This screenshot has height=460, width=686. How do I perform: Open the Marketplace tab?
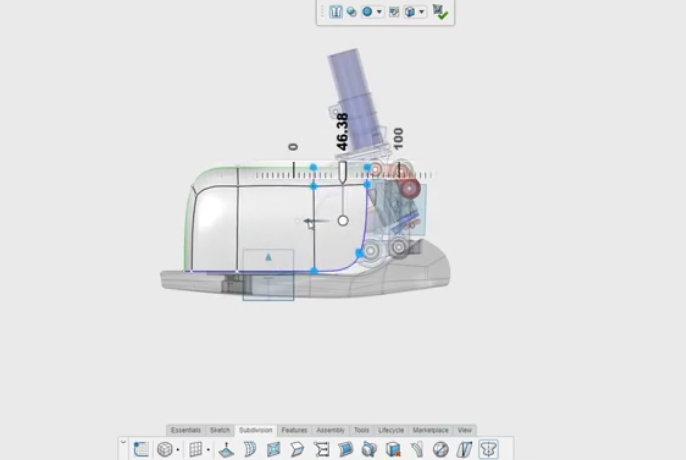tap(430, 430)
